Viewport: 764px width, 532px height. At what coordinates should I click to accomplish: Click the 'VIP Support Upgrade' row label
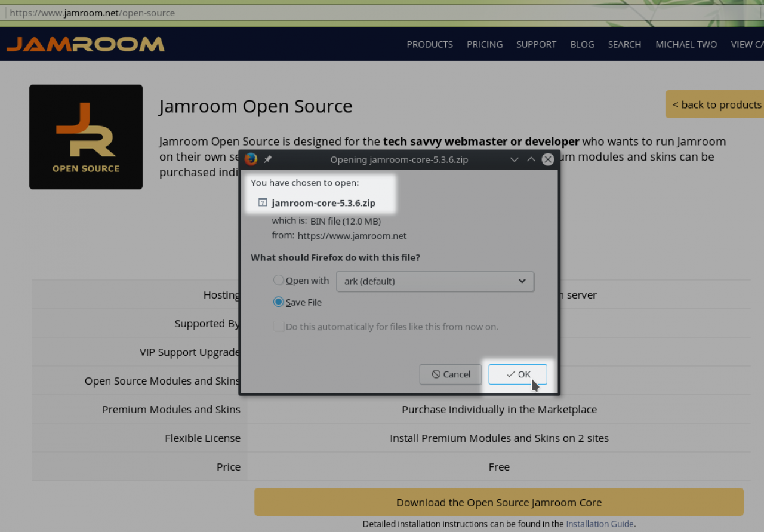pos(190,352)
